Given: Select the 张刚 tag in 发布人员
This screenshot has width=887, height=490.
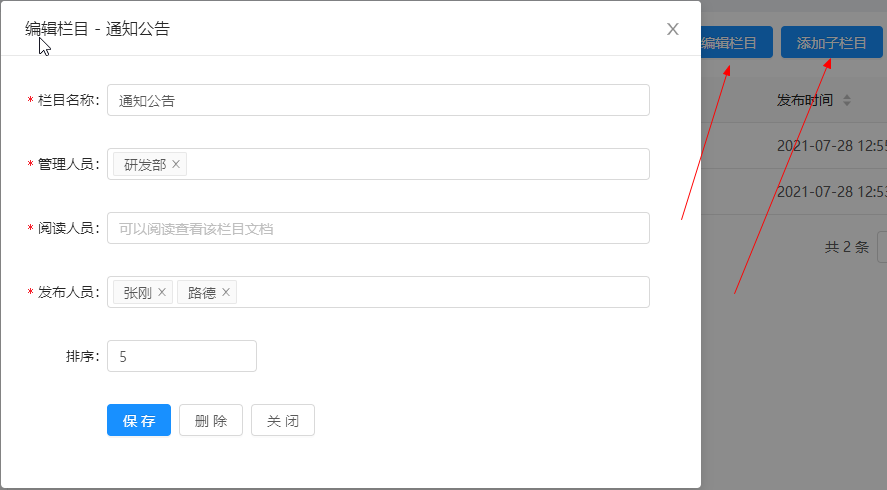Looking at the screenshot, I should click(x=137, y=293).
